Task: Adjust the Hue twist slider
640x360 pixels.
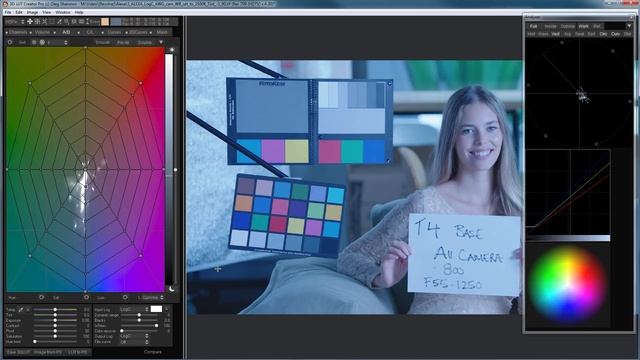Action: pos(55,342)
